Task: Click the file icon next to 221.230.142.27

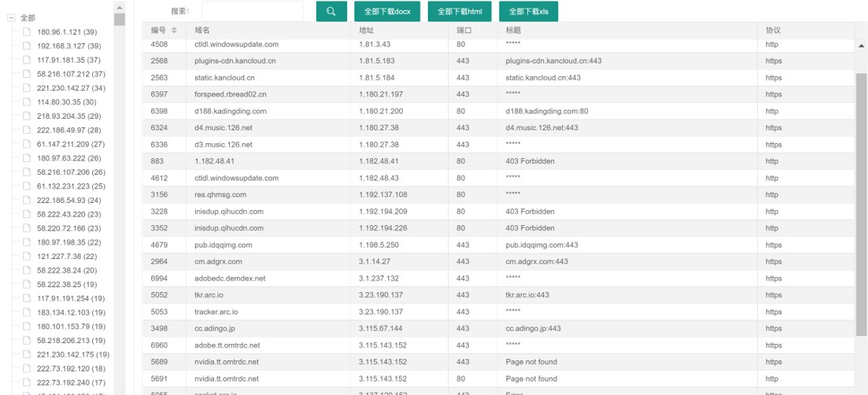Action: pos(27,88)
